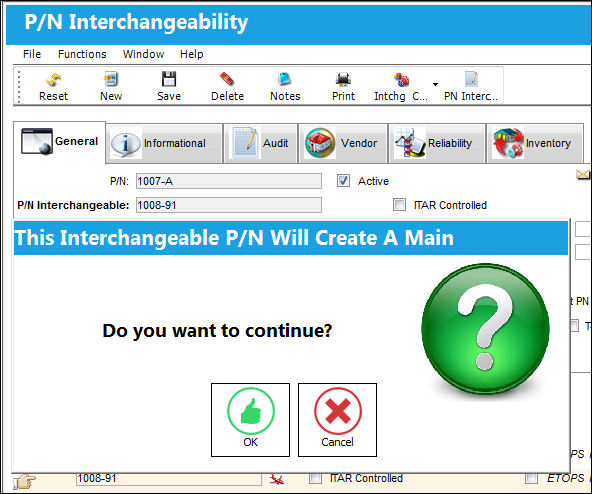Screen dimensions: 592x494
Task: Toggle the Active checkbox
Action: pyautogui.click(x=343, y=181)
